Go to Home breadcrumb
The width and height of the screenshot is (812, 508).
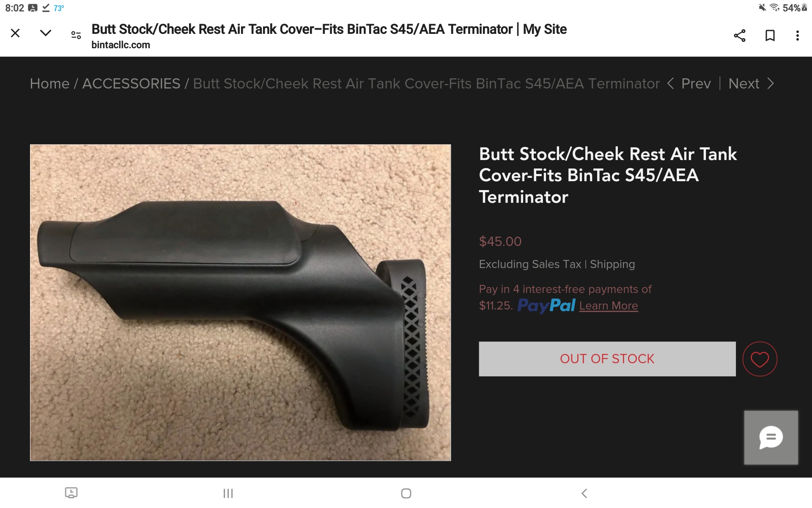[49, 84]
